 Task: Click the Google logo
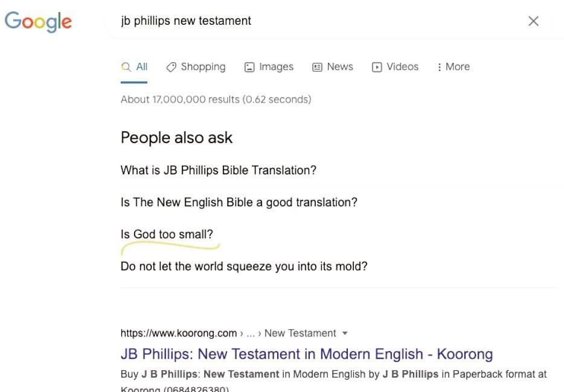pos(38,21)
